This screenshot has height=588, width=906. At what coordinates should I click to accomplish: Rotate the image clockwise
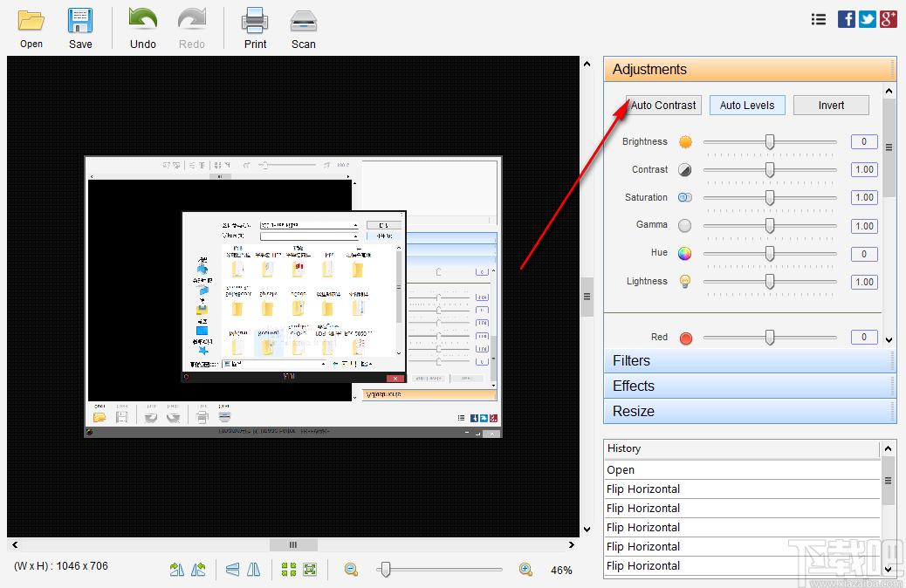click(177, 570)
